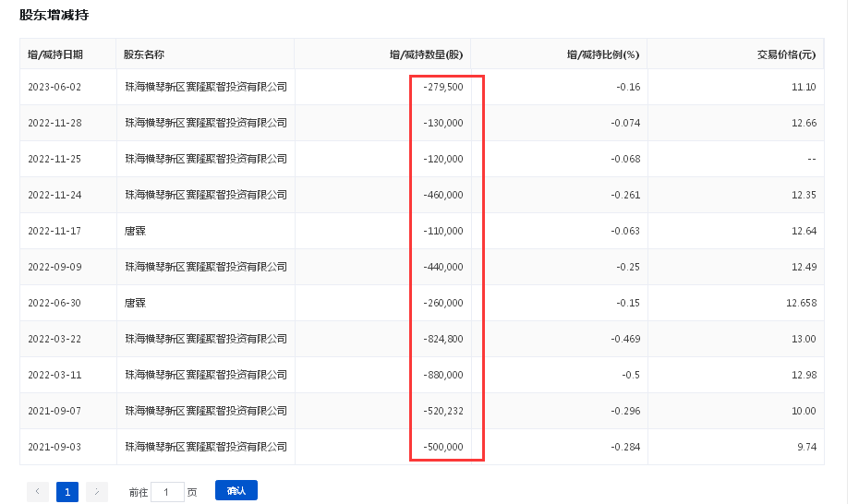
Task: Click the quantity -880,000
Action: [443, 375]
